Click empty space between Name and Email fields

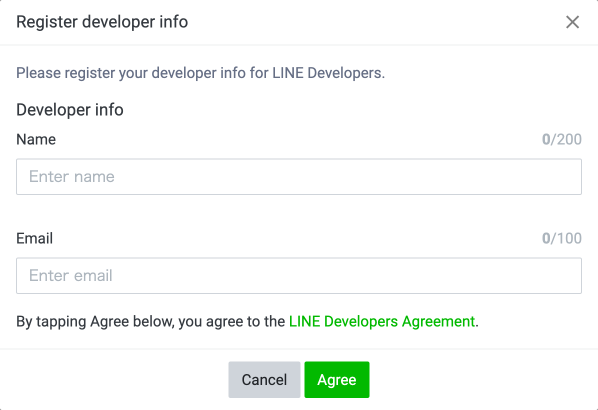coord(299,213)
